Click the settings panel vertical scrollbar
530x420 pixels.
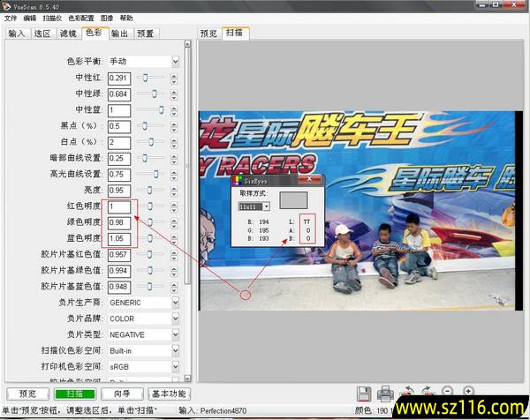tap(187, 165)
